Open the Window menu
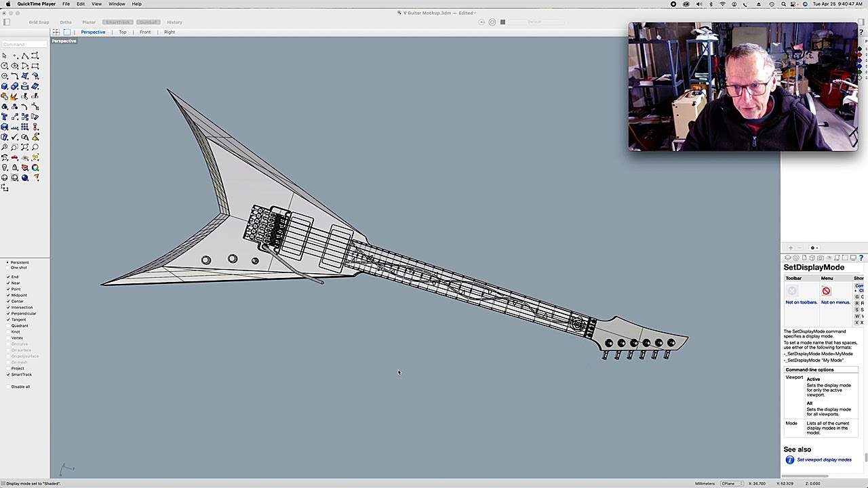The width and height of the screenshot is (868, 488). coord(117,4)
